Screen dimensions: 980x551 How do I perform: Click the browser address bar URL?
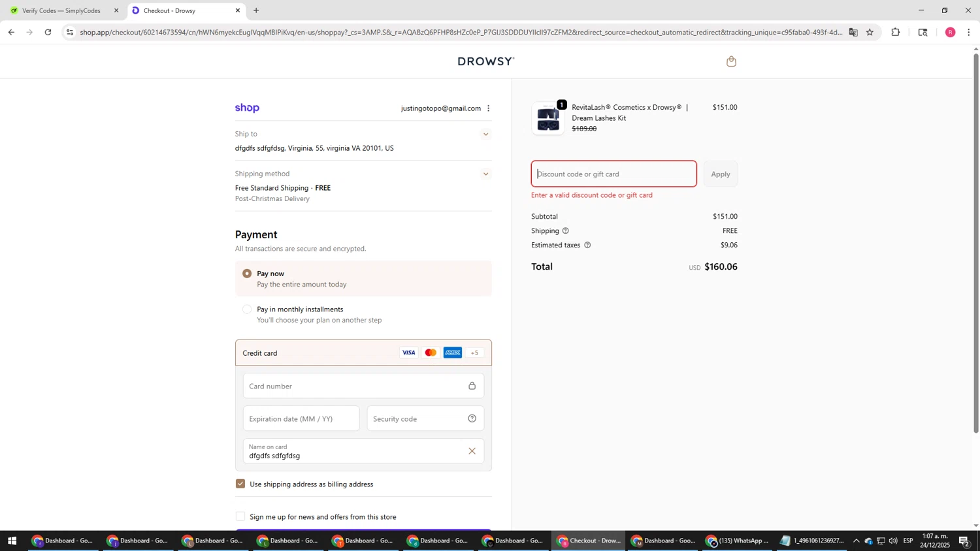[461, 32]
